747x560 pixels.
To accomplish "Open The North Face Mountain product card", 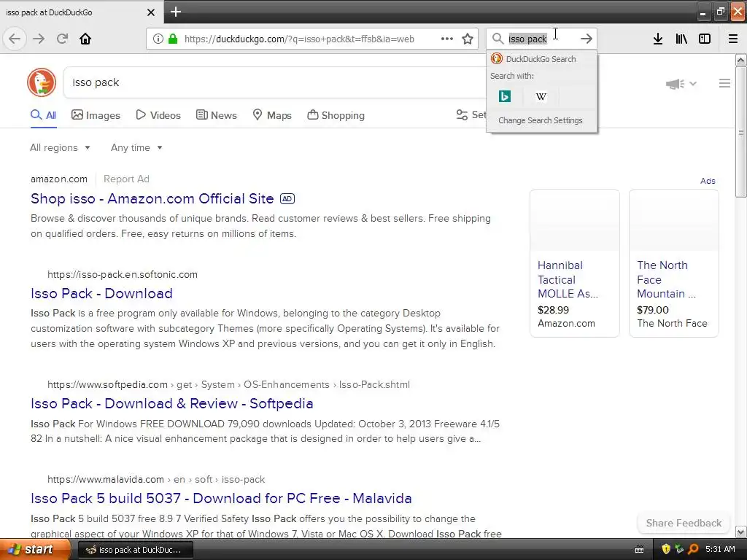I will pyautogui.click(x=673, y=262).
